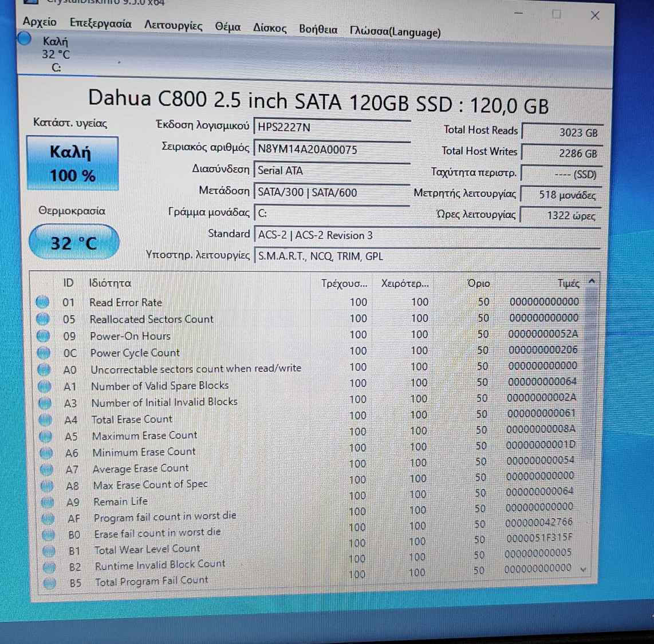Click the status icon of Read Error Rate
The height and width of the screenshot is (644, 654).
pyautogui.click(x=42, y=302)
